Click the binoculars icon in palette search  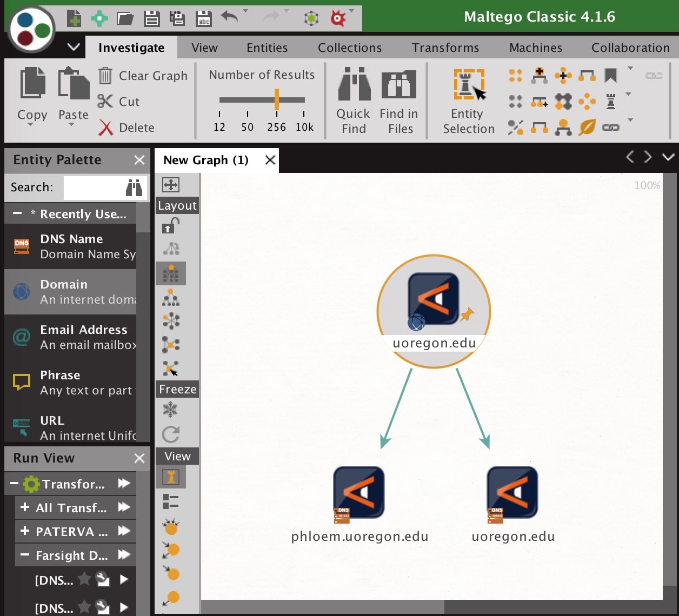tap(134, 188)
